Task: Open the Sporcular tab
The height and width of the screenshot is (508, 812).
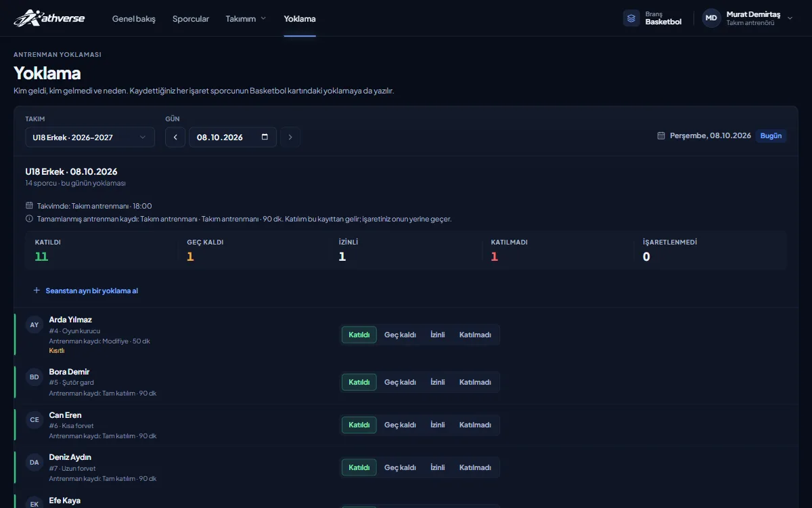Action: point(191,18)
